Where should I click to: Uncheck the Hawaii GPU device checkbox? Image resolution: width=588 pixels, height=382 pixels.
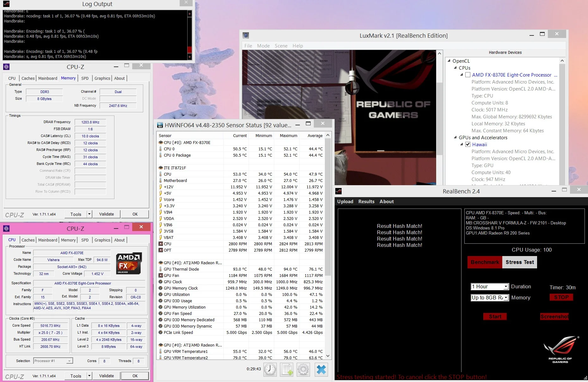tap(468, 145)
